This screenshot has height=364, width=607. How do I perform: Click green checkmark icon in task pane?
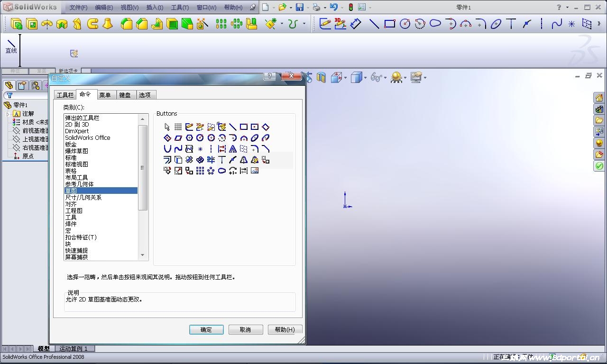(599, 166)
